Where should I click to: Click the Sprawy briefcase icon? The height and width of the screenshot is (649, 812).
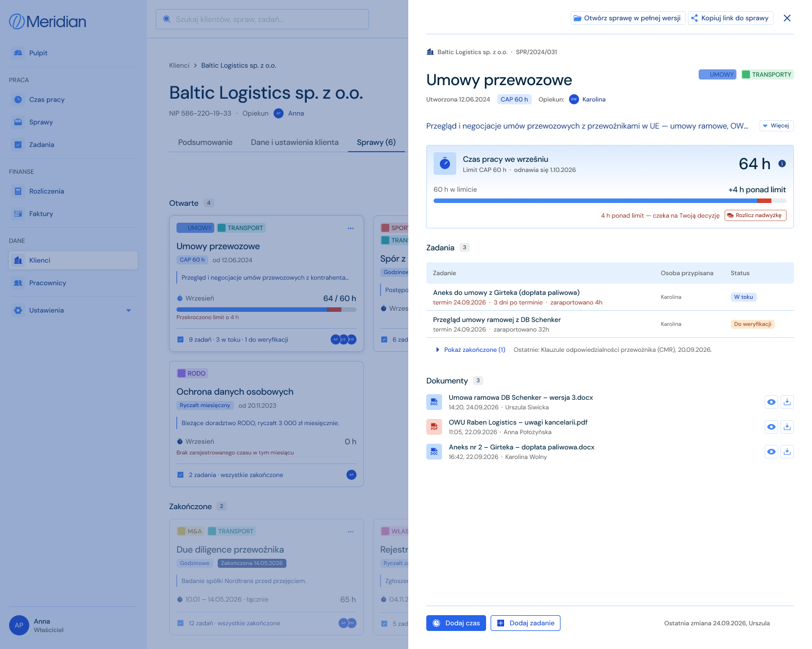click(18, 122)
